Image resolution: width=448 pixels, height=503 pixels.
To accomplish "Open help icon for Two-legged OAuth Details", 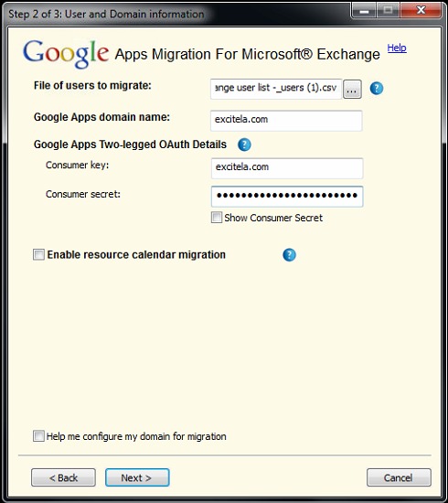I will coord(244,144).
